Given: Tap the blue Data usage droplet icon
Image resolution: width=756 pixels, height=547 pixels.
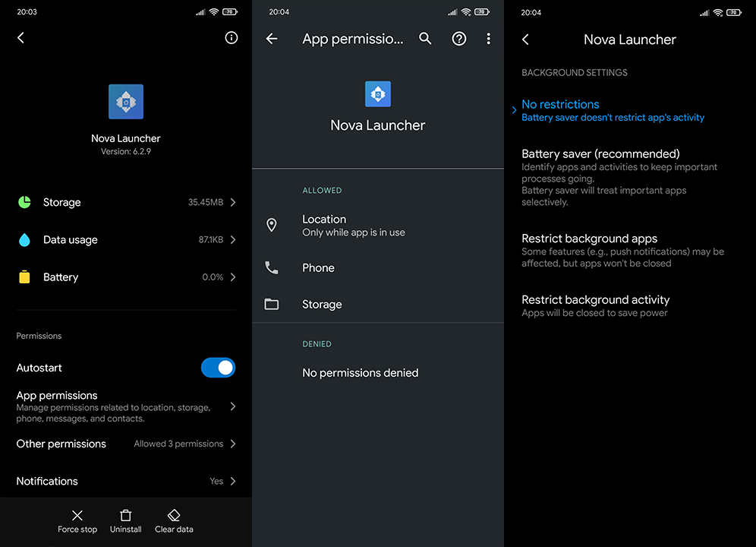Looking at the screenshot, I should [24, 240].
